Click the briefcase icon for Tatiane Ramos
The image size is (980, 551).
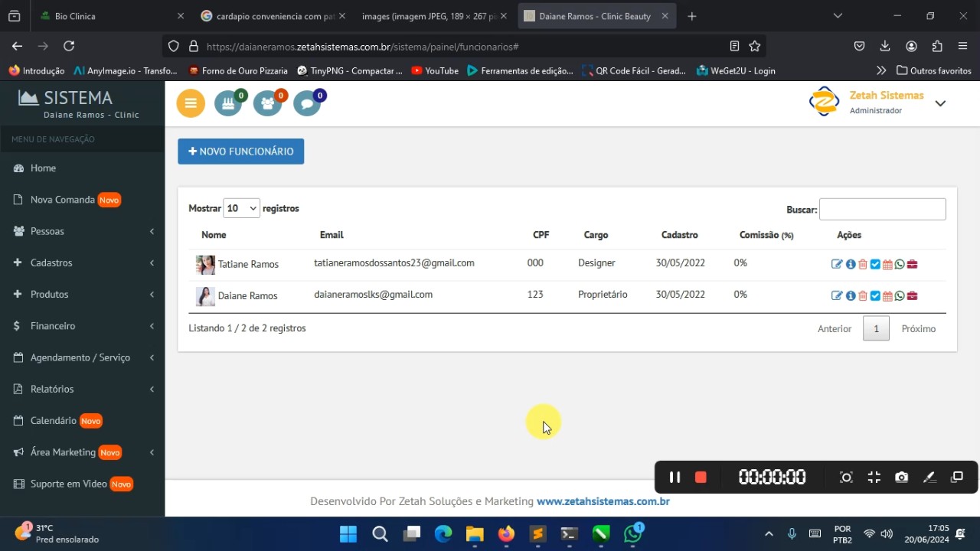(912, 264)
